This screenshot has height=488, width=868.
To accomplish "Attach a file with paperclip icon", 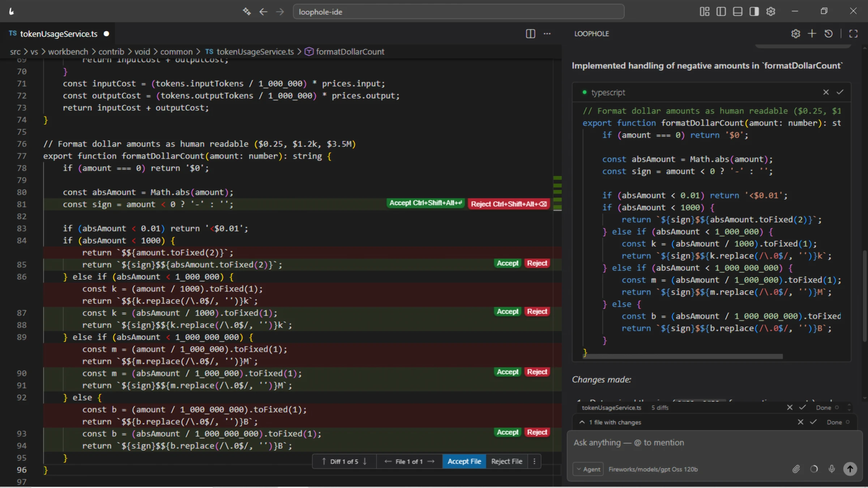I will (796, 469).
